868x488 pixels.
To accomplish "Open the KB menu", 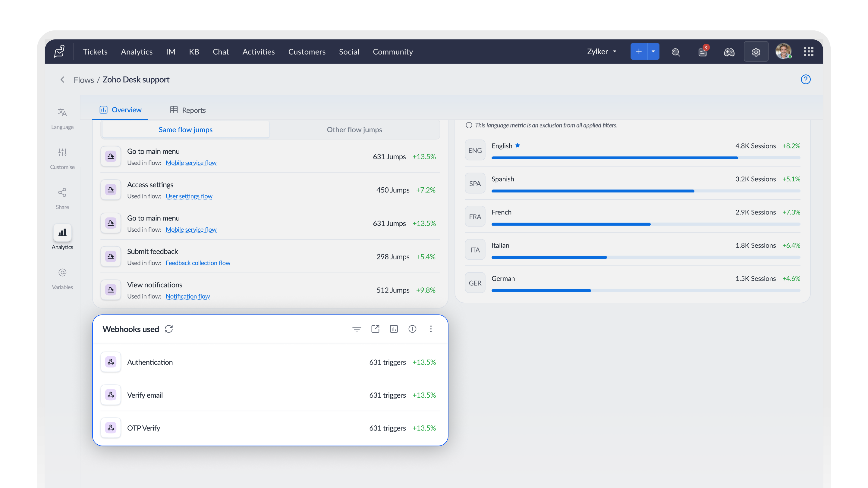I will pyautogui.click(x=194, y=52).
